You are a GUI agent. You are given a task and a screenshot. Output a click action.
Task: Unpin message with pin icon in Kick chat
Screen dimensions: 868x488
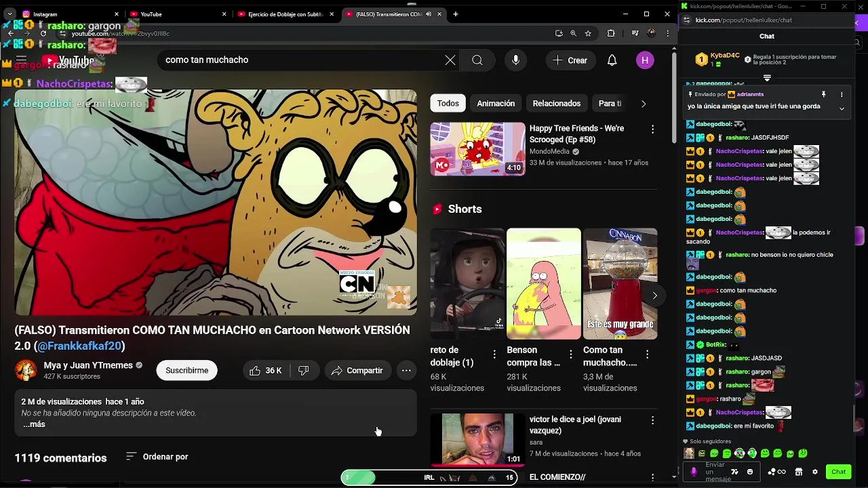tap(823, 94)
